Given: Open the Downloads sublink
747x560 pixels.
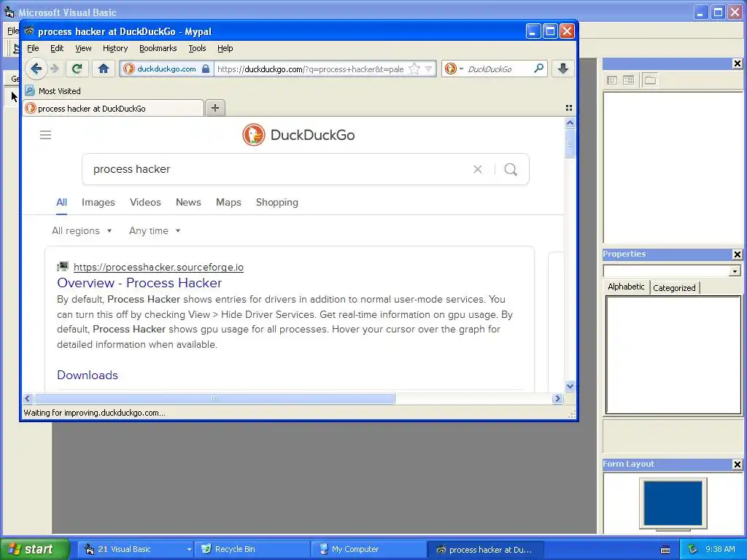Looking at the screenshot, I should tap(88, 376).
